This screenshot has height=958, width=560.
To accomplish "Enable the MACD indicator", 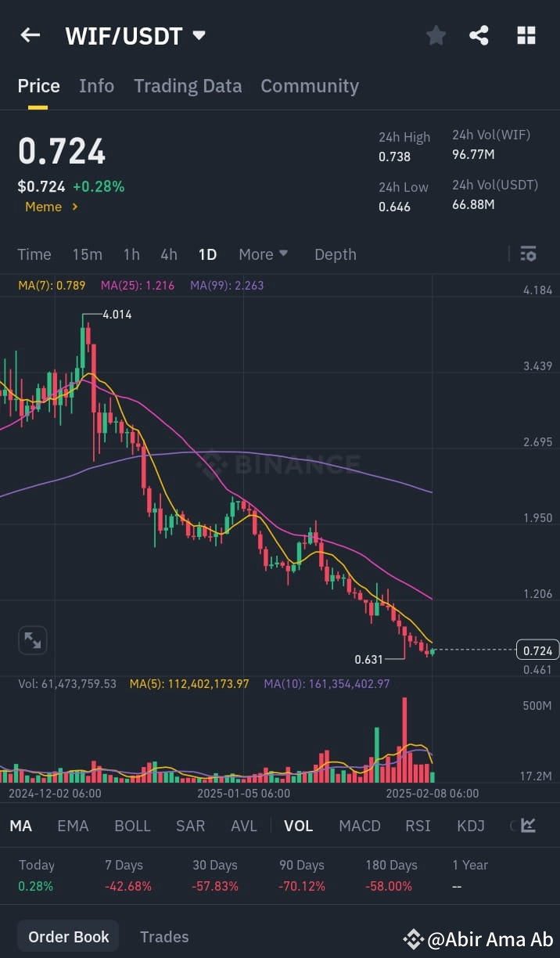I will pyautogui.click(x=359, y=825).
